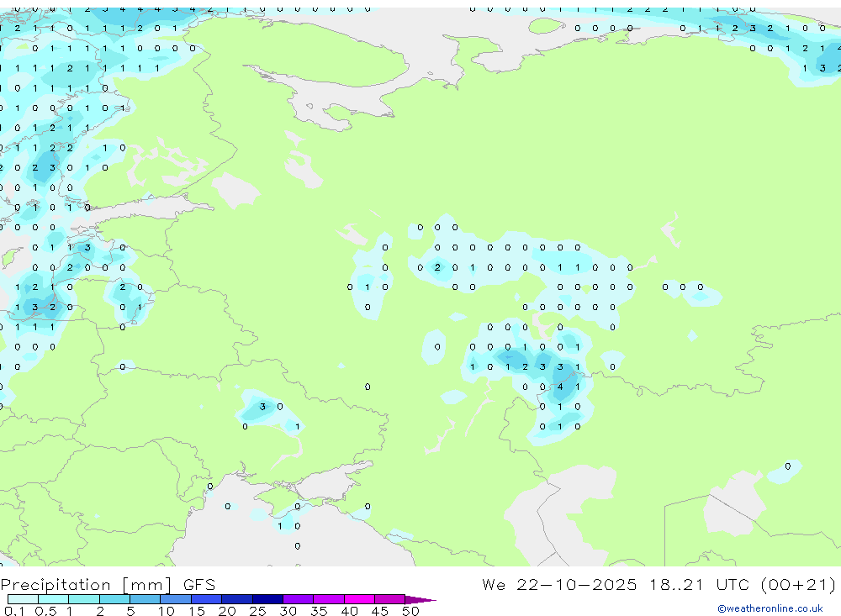Pick the 15–20 mm legend swatch
The width and height of the screenshot is (841, 616).
coord(207,599)
